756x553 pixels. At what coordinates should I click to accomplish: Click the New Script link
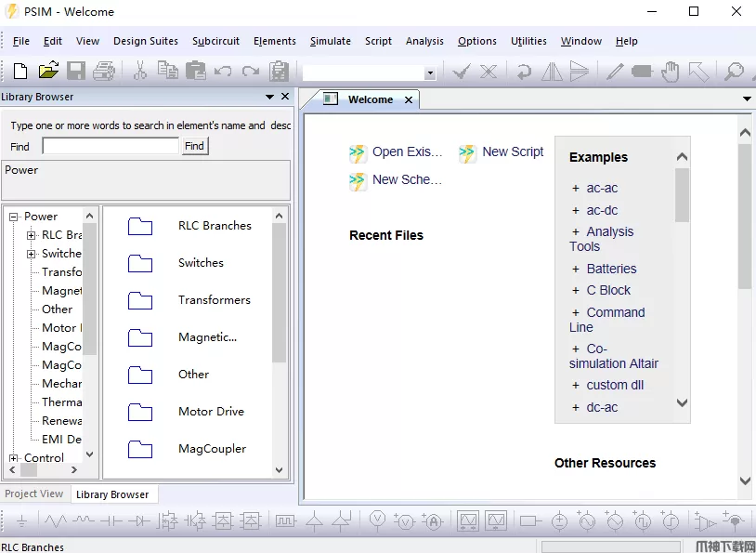coord(512,151)
